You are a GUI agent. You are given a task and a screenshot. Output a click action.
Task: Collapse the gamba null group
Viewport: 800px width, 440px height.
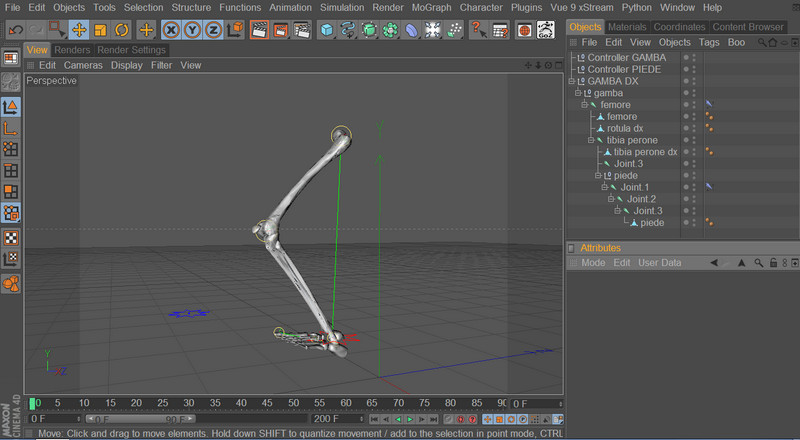click(x=578, y=93)
